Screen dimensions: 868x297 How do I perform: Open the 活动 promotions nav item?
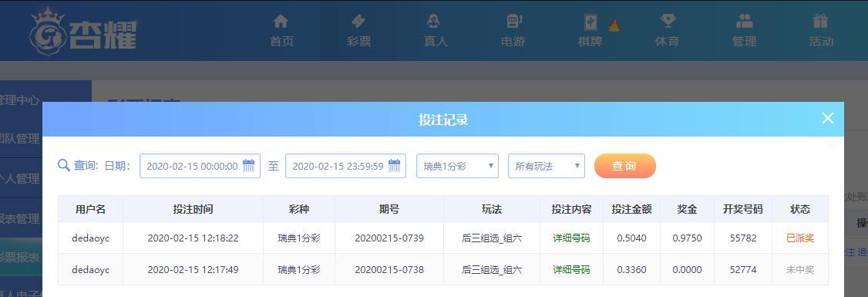(821, 31)
